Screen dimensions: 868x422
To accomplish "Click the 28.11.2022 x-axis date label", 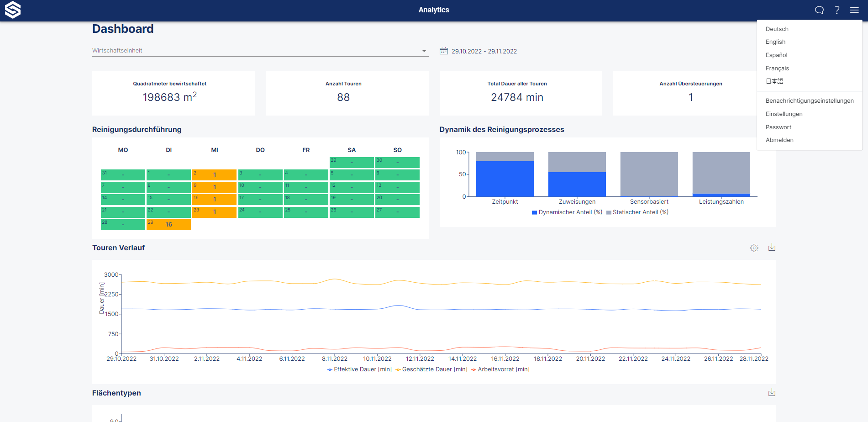I will pos(754,359).
